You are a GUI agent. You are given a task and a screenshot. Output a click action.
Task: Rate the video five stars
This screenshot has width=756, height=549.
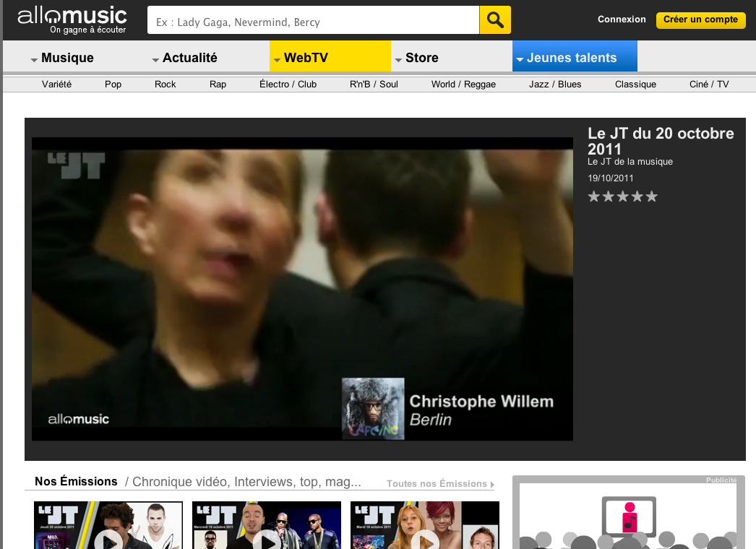click(x=652, y=196)
